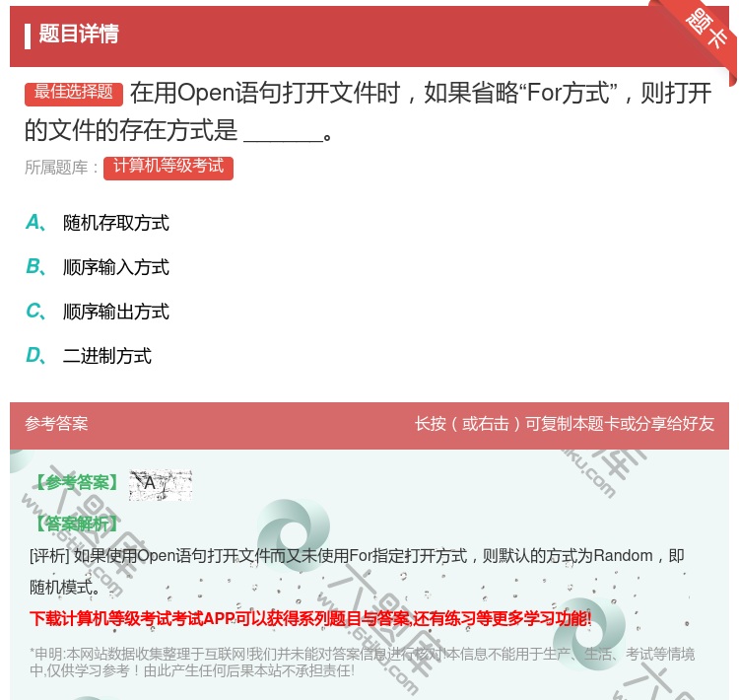Click the 计算机等级考试 category tag
The height and width of the screenshot is (700, 739).
click(x=168, y=168)
